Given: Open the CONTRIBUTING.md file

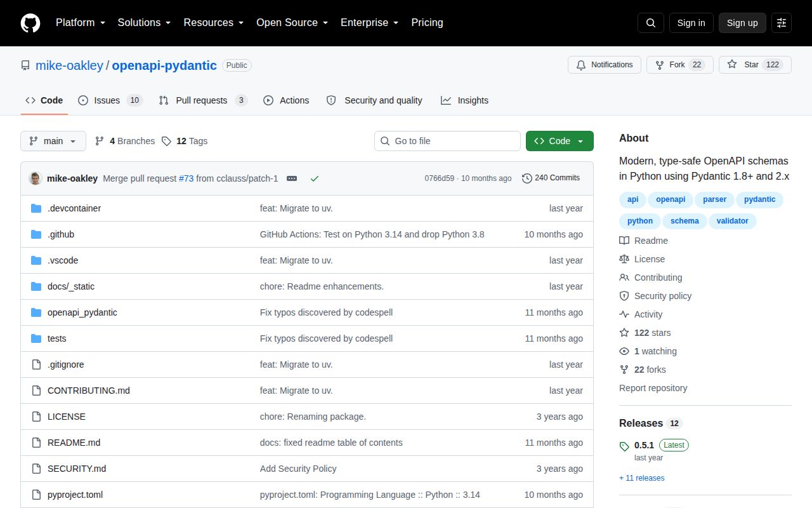Looking at the screenshot, I should [89, 391].
